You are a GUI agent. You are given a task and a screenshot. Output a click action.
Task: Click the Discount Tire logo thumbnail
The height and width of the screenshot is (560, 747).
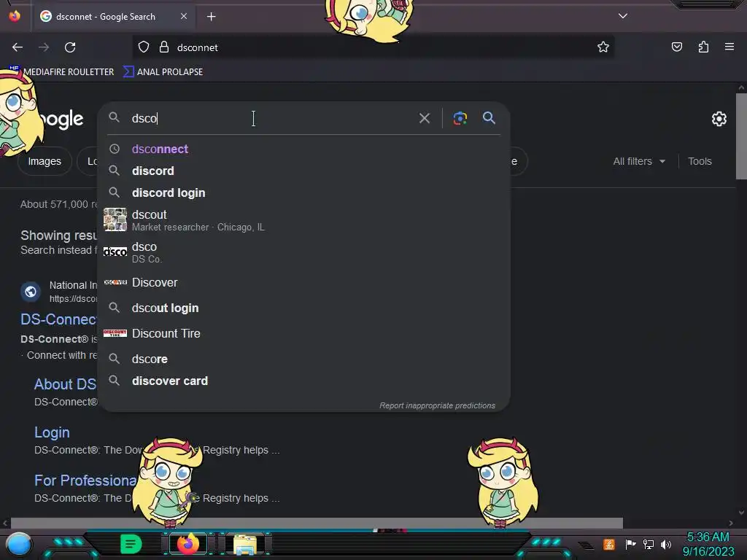pyautogui.click(x=115, y=333)
